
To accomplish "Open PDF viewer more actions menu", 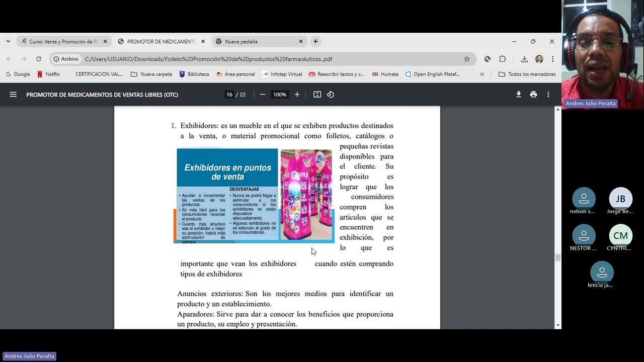I will click(548, 95).
